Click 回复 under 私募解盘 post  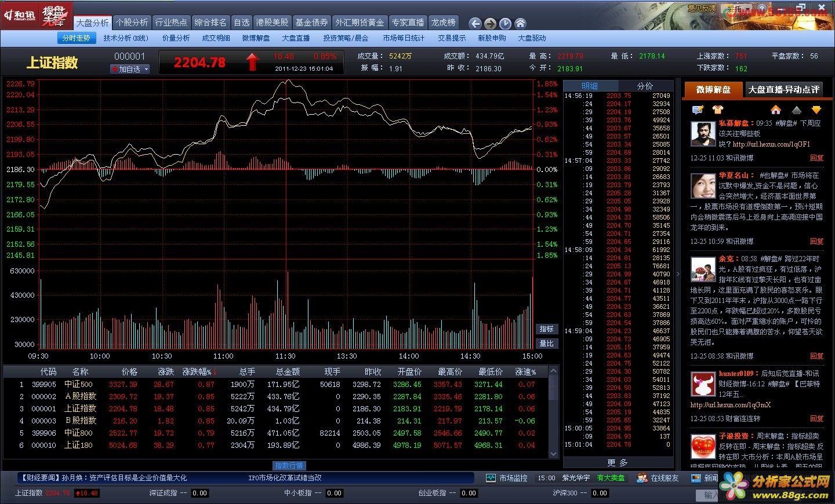(x=816, y=158)
